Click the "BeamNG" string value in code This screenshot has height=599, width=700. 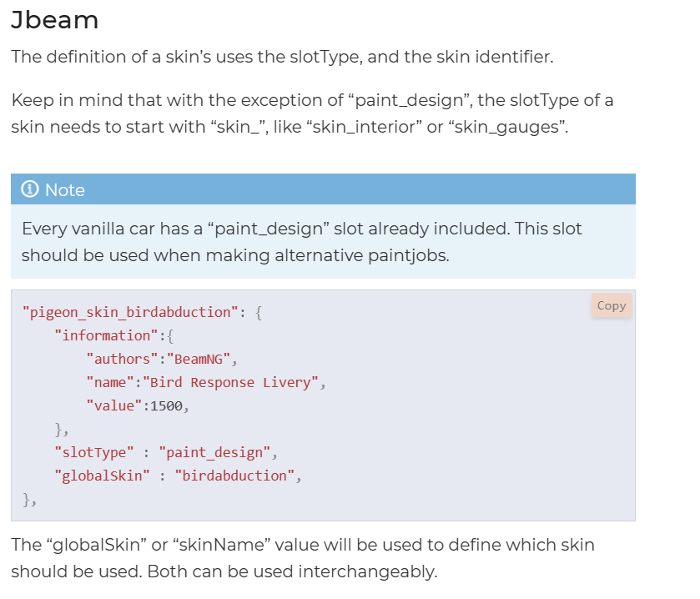pyautogui.click(x=201, y=359)
